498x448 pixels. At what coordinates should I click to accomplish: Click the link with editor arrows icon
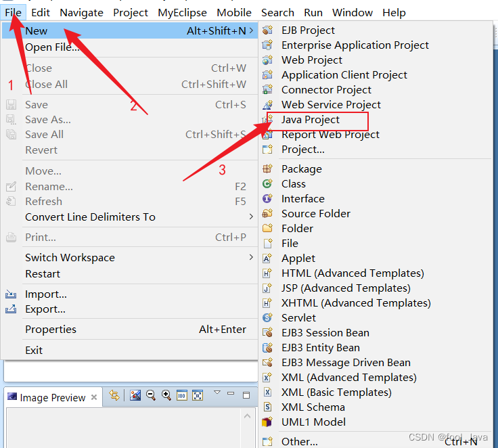coord(114,395)
